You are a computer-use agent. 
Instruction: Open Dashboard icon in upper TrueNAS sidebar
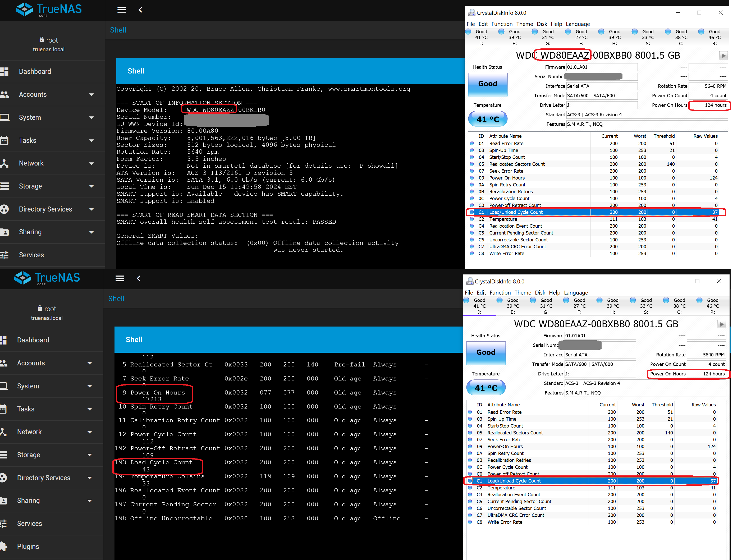coord(4,71)
